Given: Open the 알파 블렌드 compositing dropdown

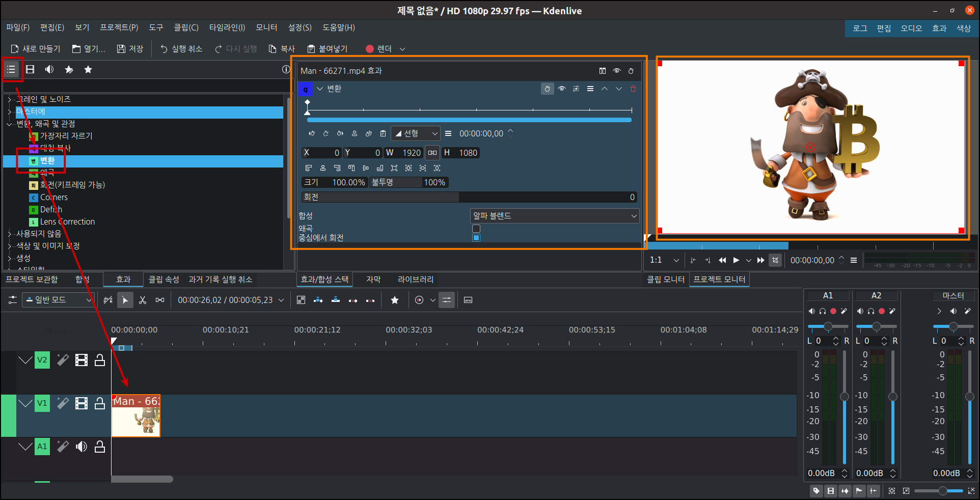Looking at the screenshot, I should 554,216.
